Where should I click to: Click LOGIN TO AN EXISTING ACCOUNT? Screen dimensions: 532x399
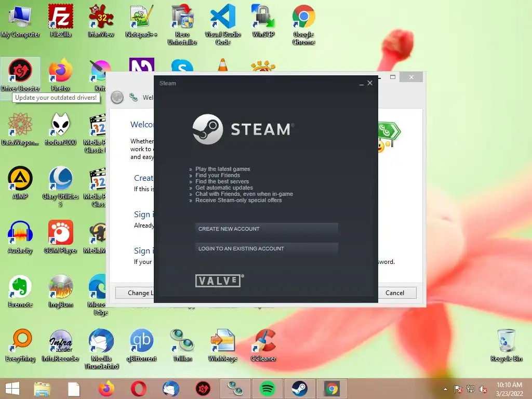(x=267, y=249)
